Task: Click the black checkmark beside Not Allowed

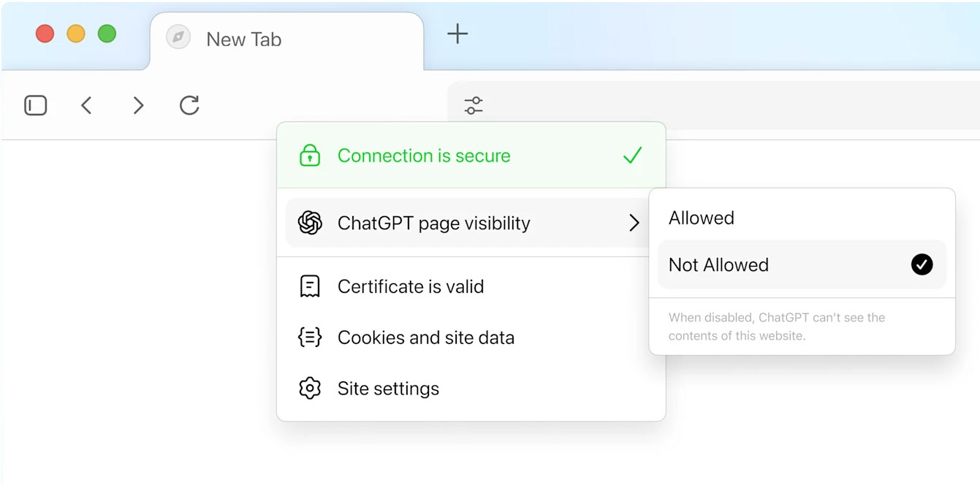Action: click(922, 264)
